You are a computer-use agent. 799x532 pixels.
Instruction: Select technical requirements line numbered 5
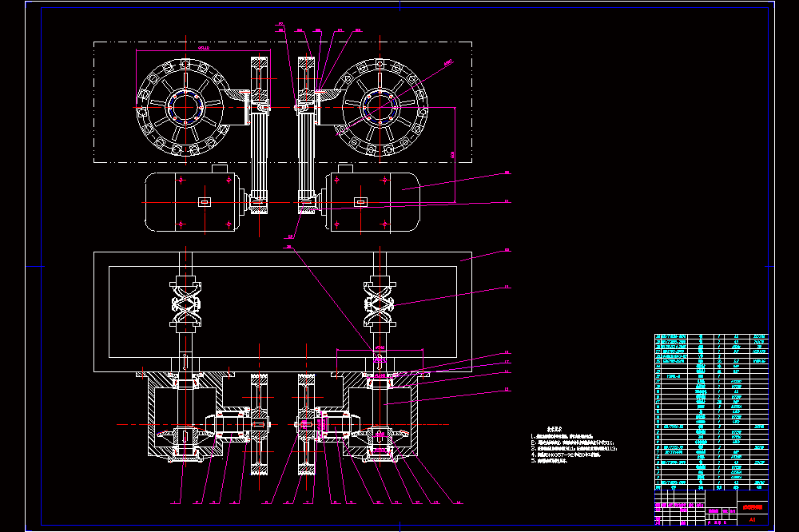pyautogui.click(x=550, y=461)
